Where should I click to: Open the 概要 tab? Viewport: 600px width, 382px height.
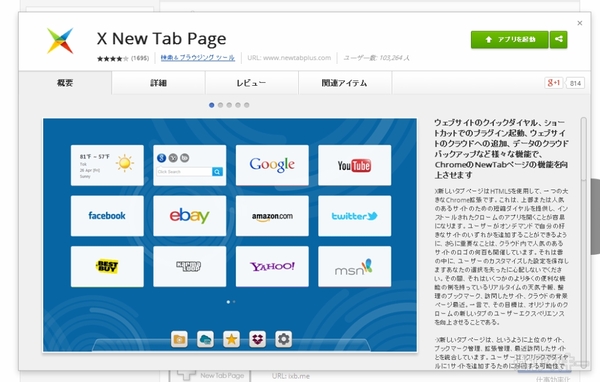tap(65, 83)
